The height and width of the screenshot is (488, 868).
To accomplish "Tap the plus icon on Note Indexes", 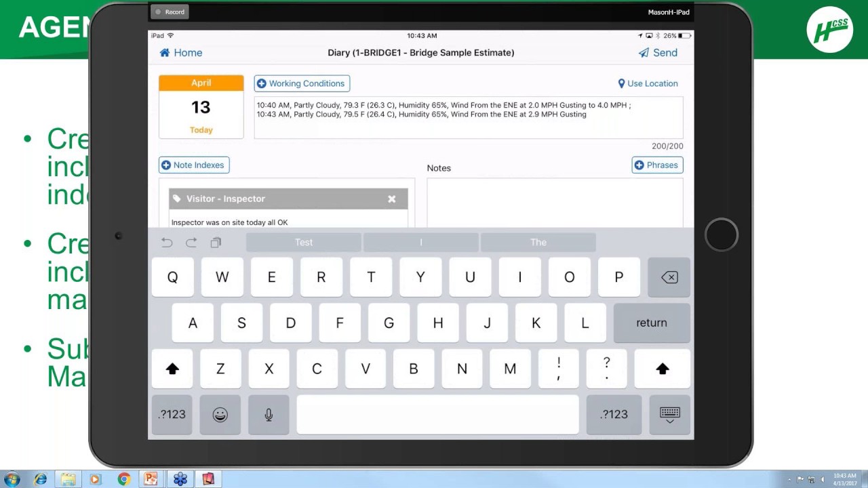I will (166, 165).
